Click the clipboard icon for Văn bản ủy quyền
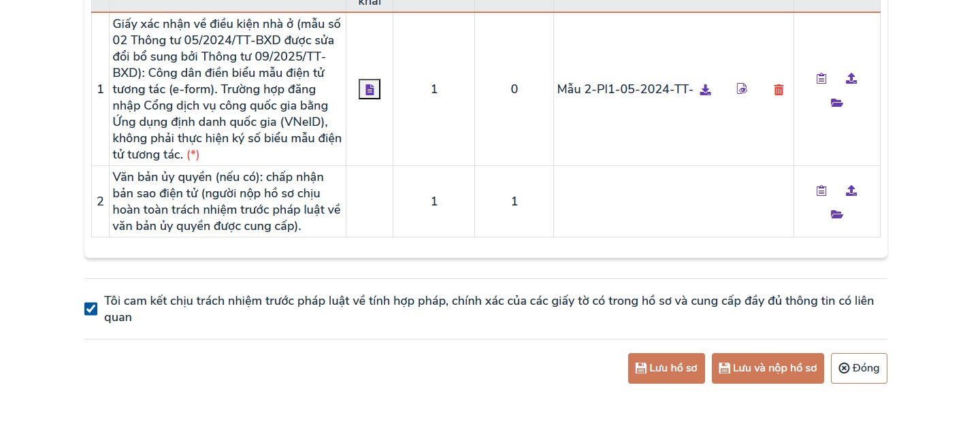Image resolution: width=980 pixels, height=432 pixels. point(821,190)
